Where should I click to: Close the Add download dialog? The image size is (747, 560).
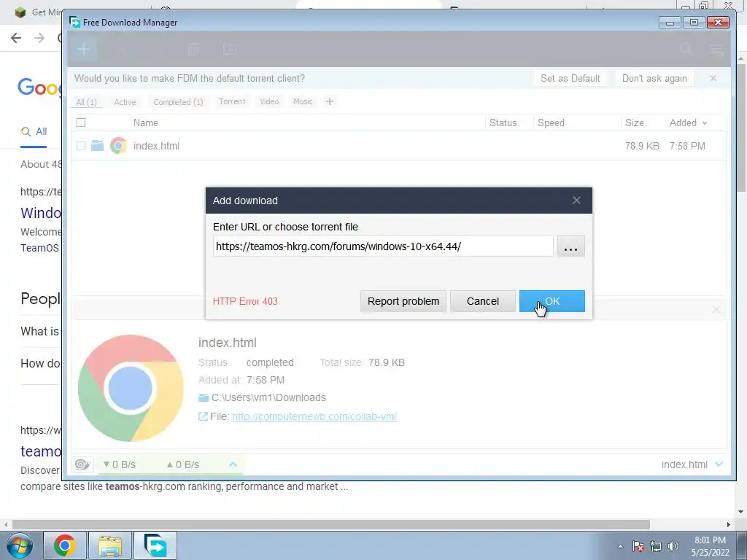tap(576, 200)
